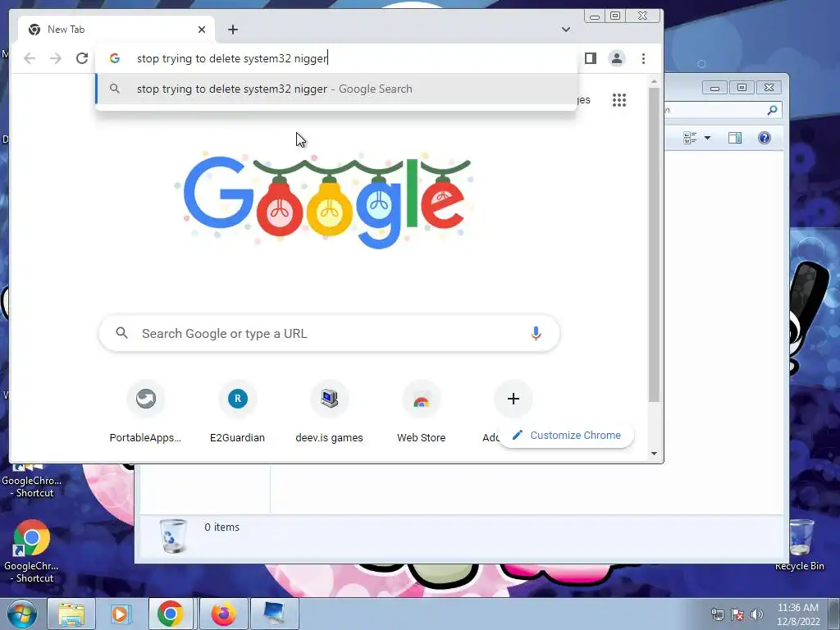Open Firefox from the taskbar
The image size is (840, 630).
tap(223, 614)
